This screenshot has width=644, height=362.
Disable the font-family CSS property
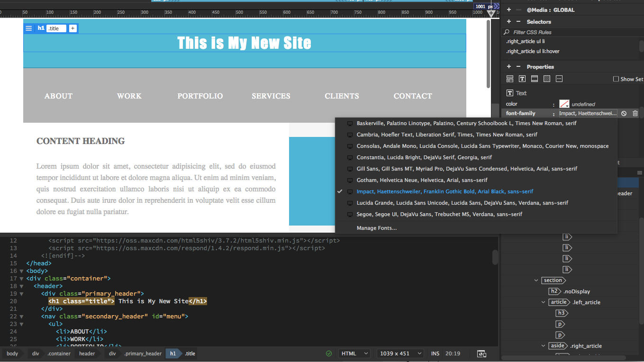pos(624,113)
